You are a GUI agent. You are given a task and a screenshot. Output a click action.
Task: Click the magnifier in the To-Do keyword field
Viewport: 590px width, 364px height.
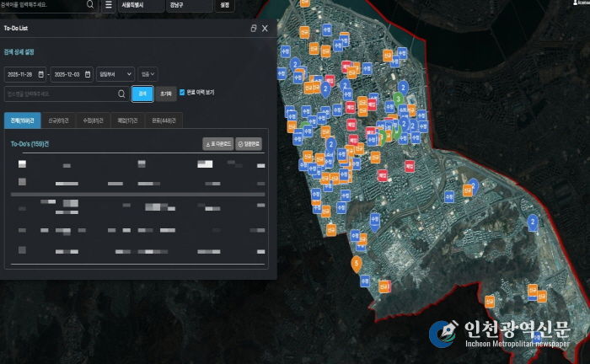(x=121, y=94)
